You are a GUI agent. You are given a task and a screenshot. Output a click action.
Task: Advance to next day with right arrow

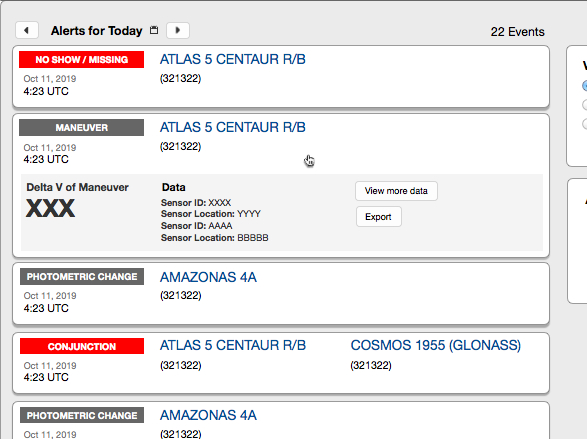[178, 30]
